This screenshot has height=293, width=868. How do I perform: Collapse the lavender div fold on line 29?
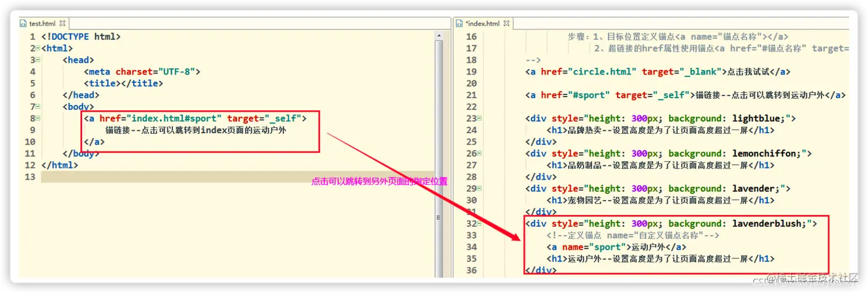pos(480,188)
